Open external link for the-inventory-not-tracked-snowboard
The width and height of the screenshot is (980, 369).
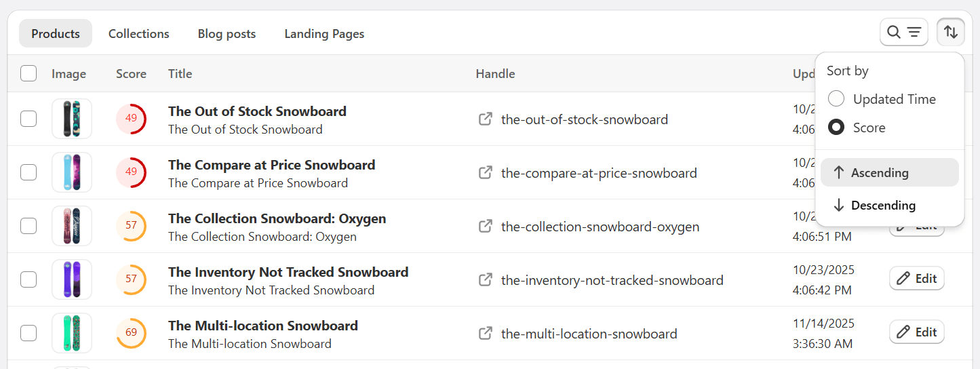(x=486, y=279)
